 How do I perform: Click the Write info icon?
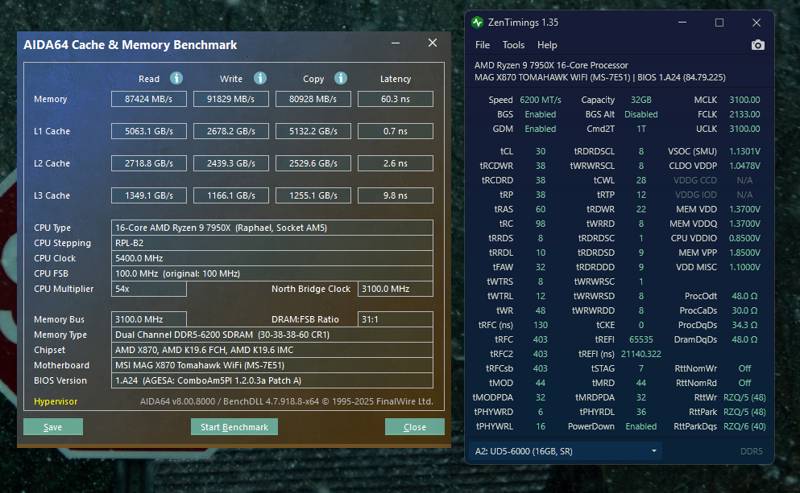click(x=260, y=78)
